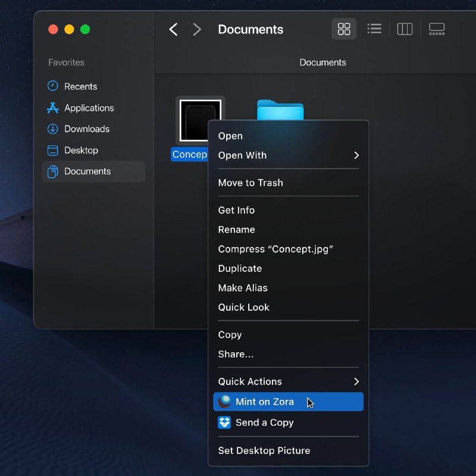Image resolution: width=476 pixels, height=476 pixels.
Task: Choose Open With in the context menu
Action: 288,155
